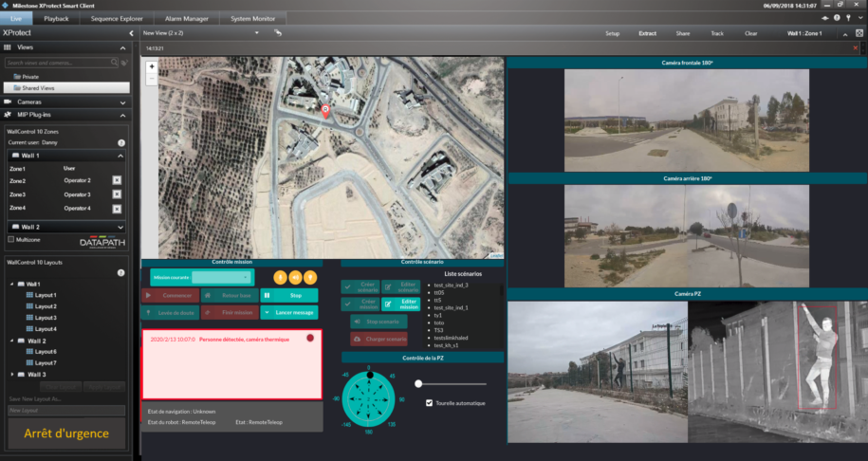
Task: Click the red location marker on the map
Action: 326,111
